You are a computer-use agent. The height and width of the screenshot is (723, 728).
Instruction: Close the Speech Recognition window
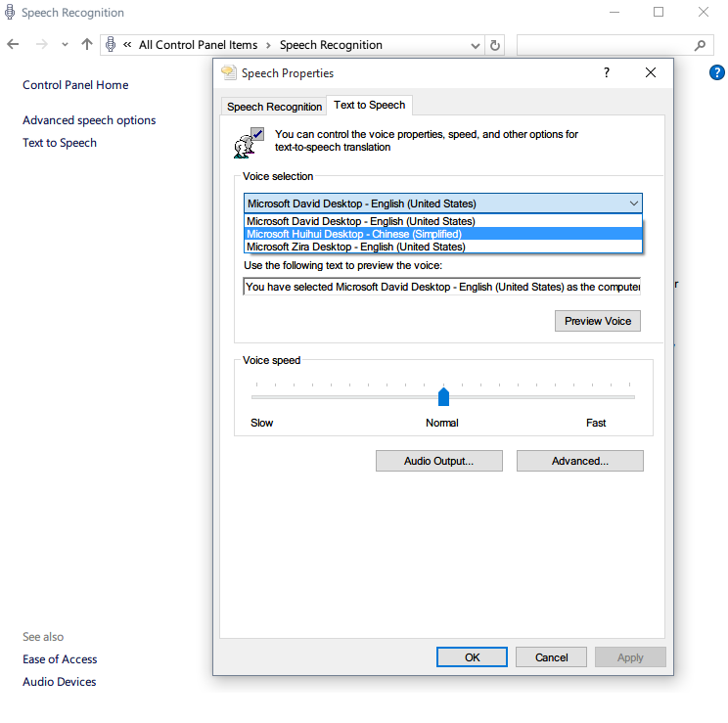click(704, 12)
